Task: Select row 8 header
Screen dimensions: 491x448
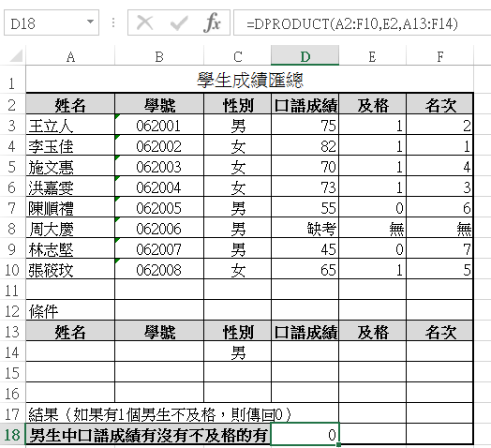Action: pyautogui.click(x=12, y=228)
